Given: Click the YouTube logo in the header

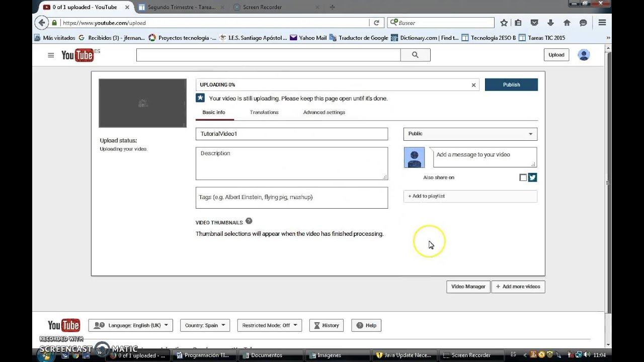Looking at the screenshot, I should (x=77, y=55).
